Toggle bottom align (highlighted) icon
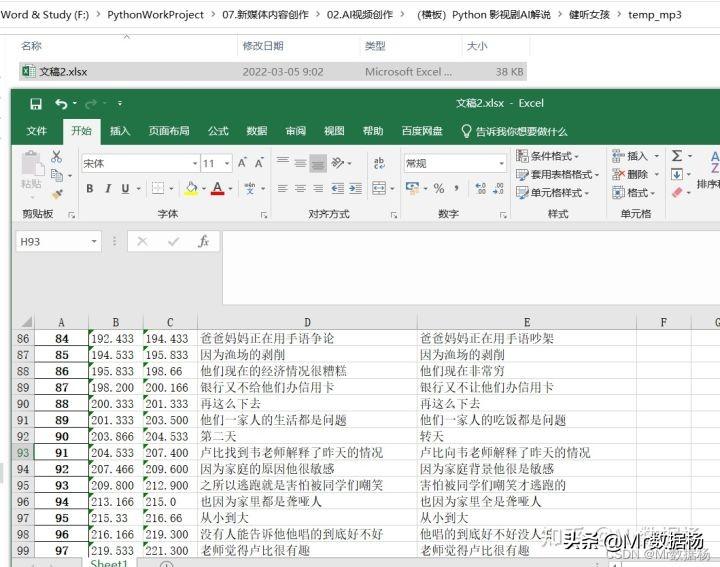Screen dimensions: 720x567 318,163
